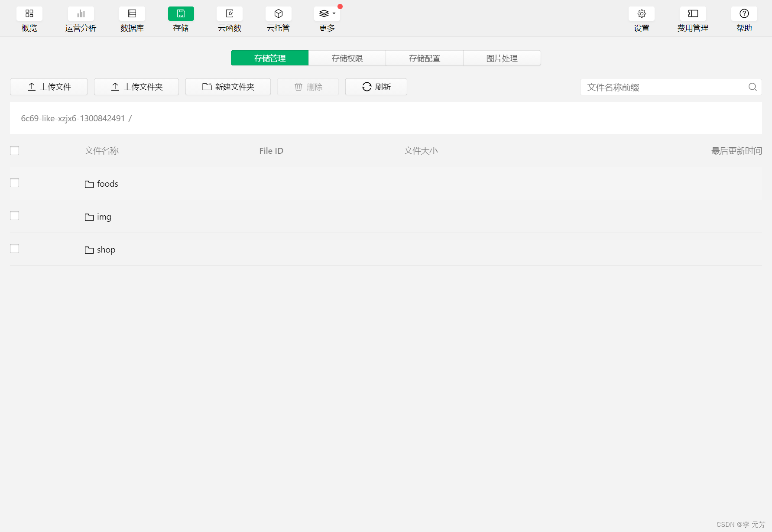Switch to 存储权限 tab
Image resolution: width=772 pixels, height=532 pixels.
tap(347, 58)
